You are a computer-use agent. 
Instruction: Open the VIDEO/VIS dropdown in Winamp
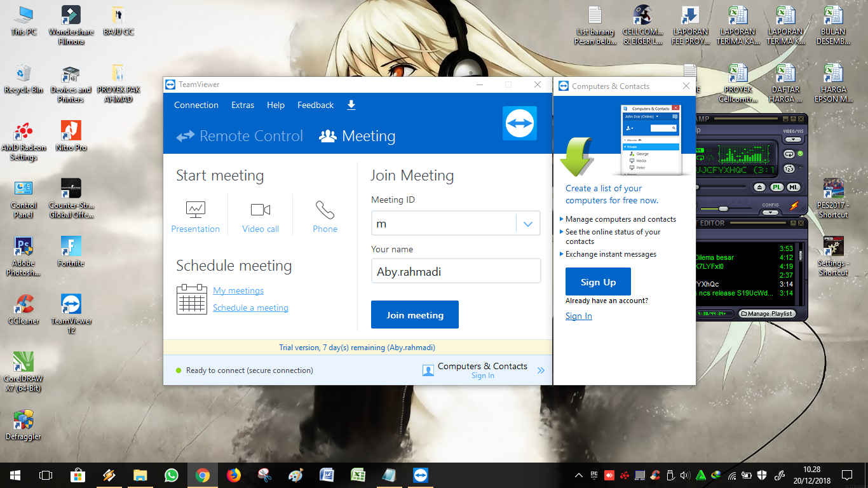point(794,140)
